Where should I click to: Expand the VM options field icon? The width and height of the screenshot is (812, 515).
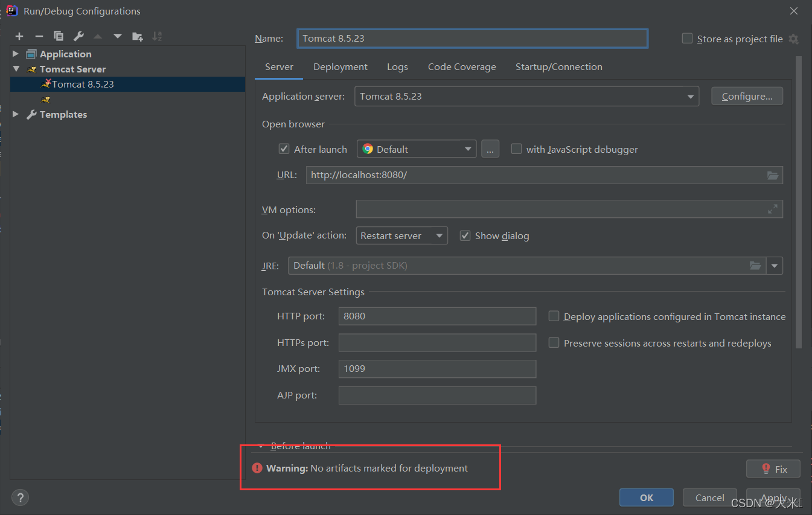pyautogui.click(x=773, y=209)
